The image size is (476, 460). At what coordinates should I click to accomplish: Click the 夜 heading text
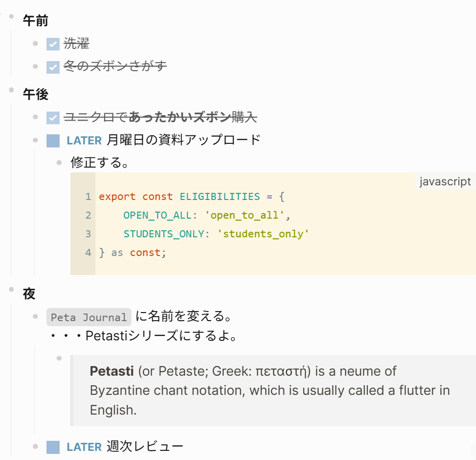[29, 294]
